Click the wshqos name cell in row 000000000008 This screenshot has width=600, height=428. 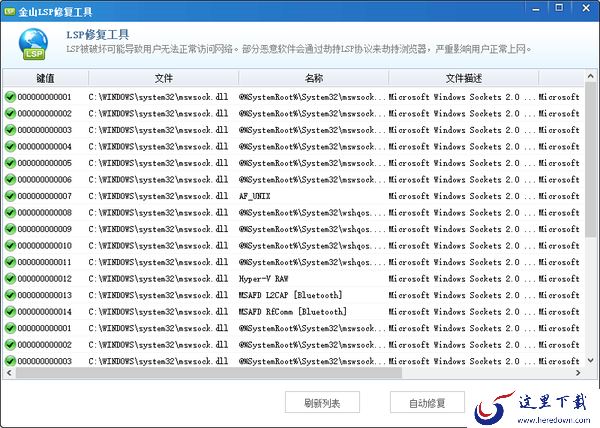pos(312,213)
